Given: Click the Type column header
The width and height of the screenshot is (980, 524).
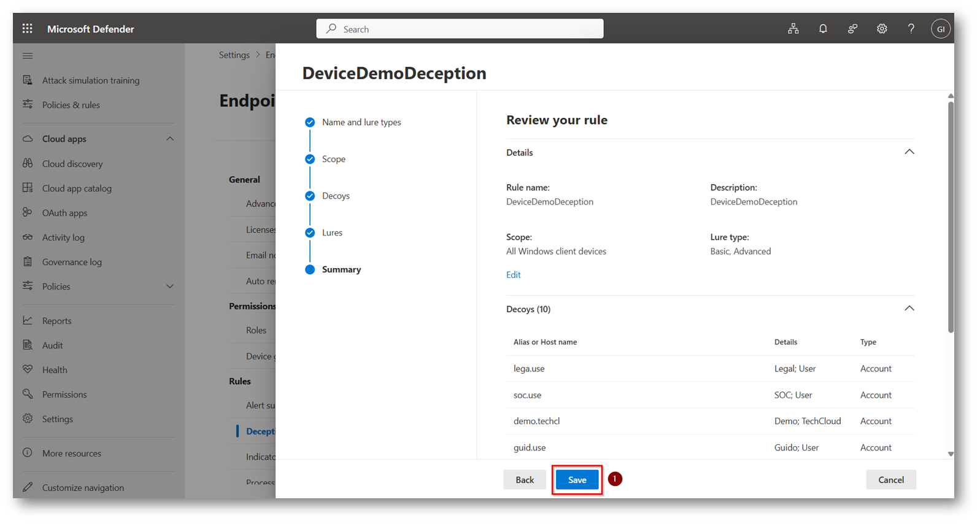Looking at the screenshot, I should [868, 342].
